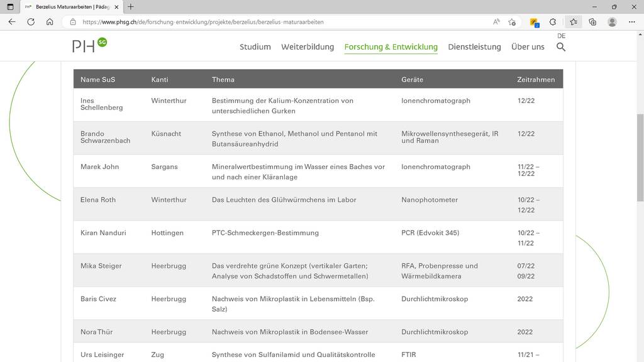Open the browser extensions puzzle icon
The width and height of the screenshot is (644, 362).
click(553, 21)
